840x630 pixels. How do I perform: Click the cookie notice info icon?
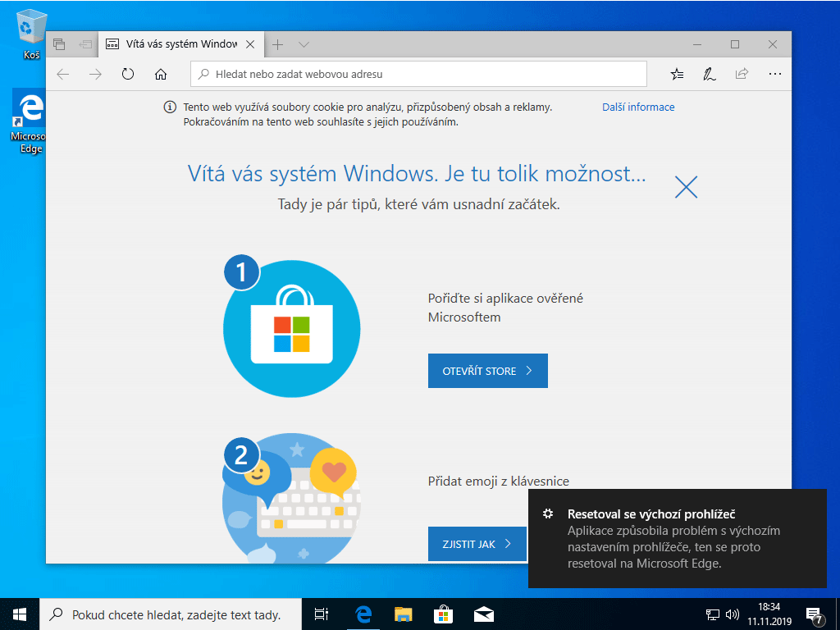(x=169, y=107)
